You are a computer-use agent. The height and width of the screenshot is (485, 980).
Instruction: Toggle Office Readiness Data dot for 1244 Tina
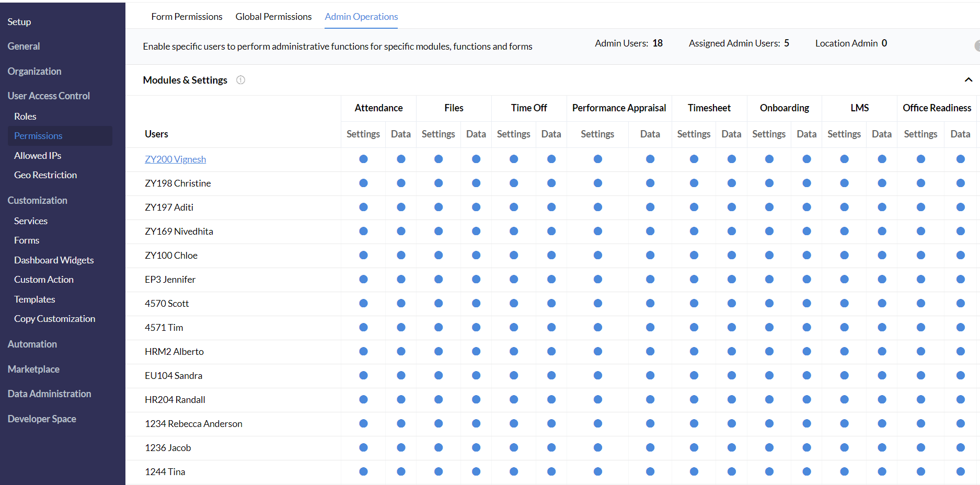(960, 472)
